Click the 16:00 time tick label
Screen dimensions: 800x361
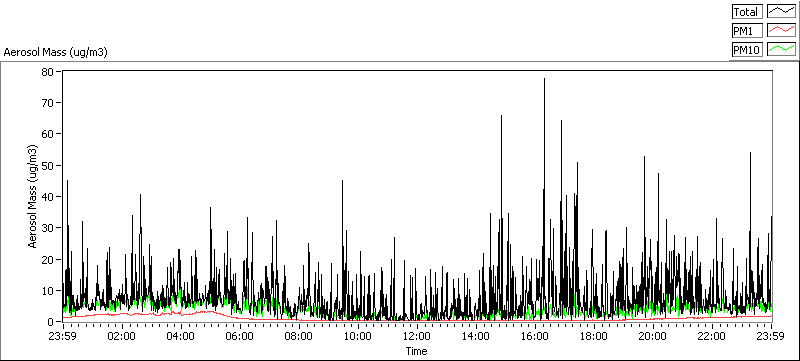coord(535,336)
